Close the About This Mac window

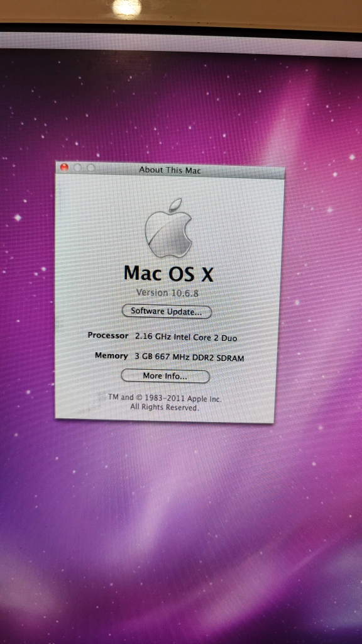(65, 167)
